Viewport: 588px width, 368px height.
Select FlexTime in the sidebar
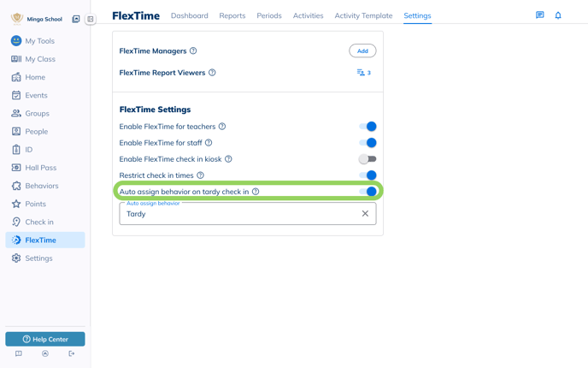coord(45,240)
